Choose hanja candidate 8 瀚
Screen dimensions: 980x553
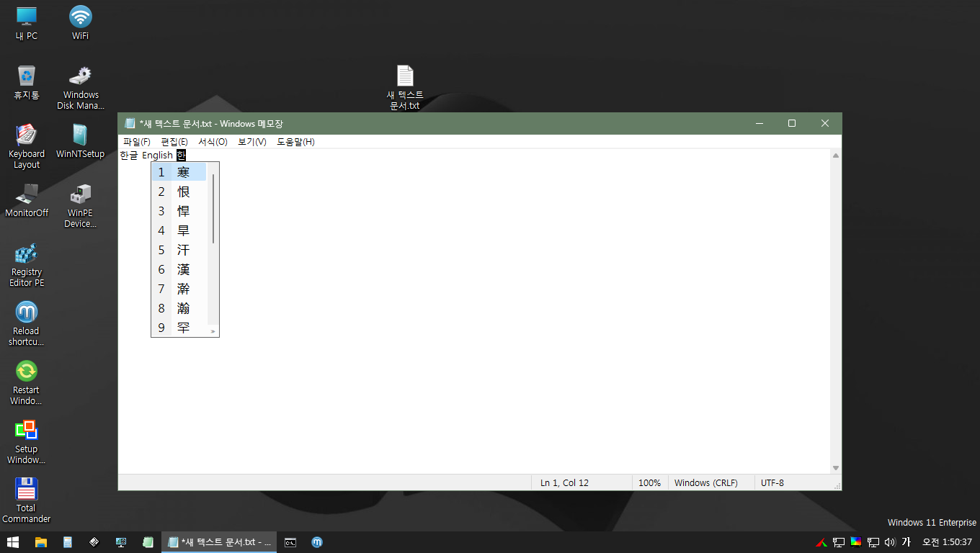pyautogui.click(x=179, y=308)
